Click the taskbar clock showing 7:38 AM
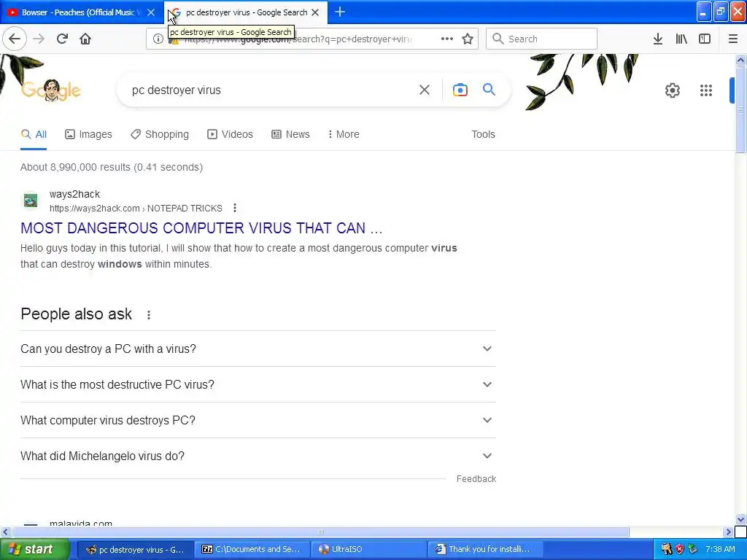This screenshot has height=560, width=747. [x=720, y=549]
